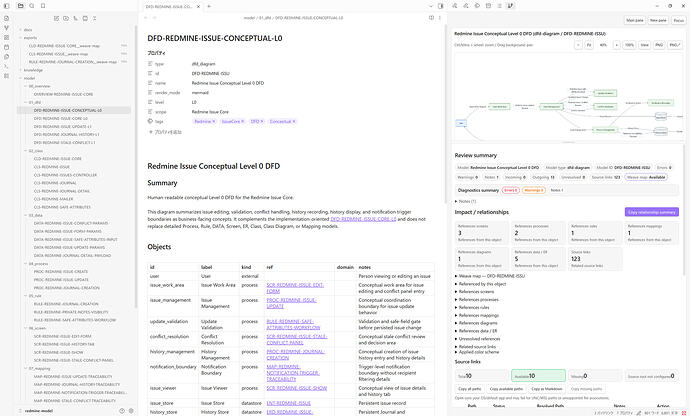The height and width of the screenshot is (416, 690).
Task: Open the search magnifier icon in sidebar
Action: pos(32,6)
